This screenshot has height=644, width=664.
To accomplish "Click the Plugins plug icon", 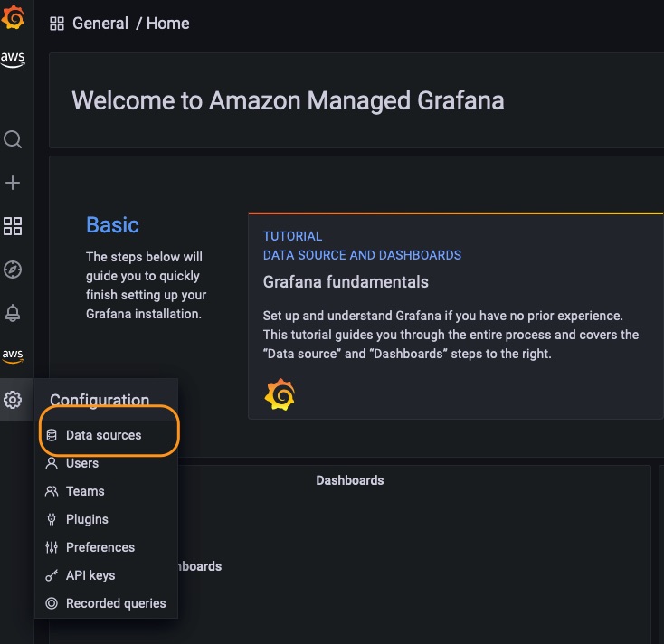I will [52, 519].
